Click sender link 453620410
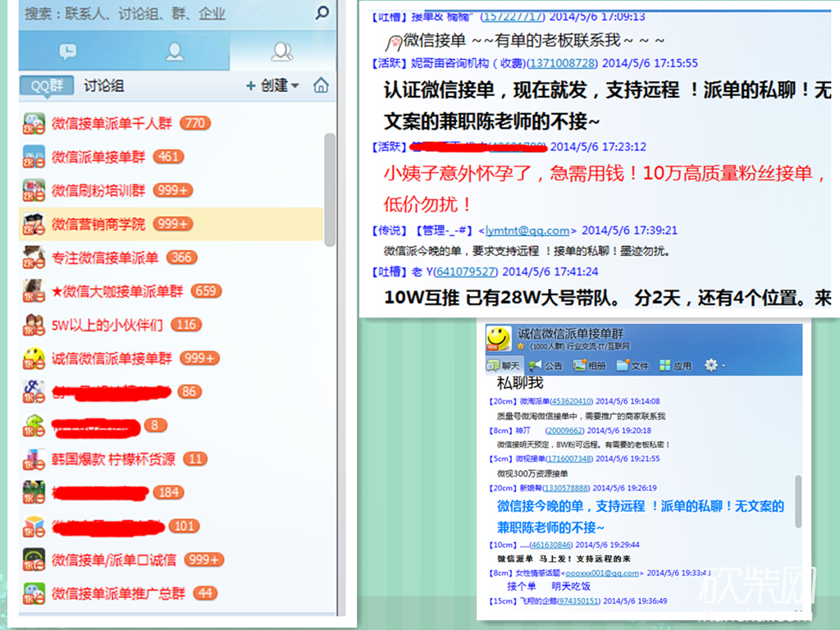Screen dimensions: 840x630 (x=571, y=401)
